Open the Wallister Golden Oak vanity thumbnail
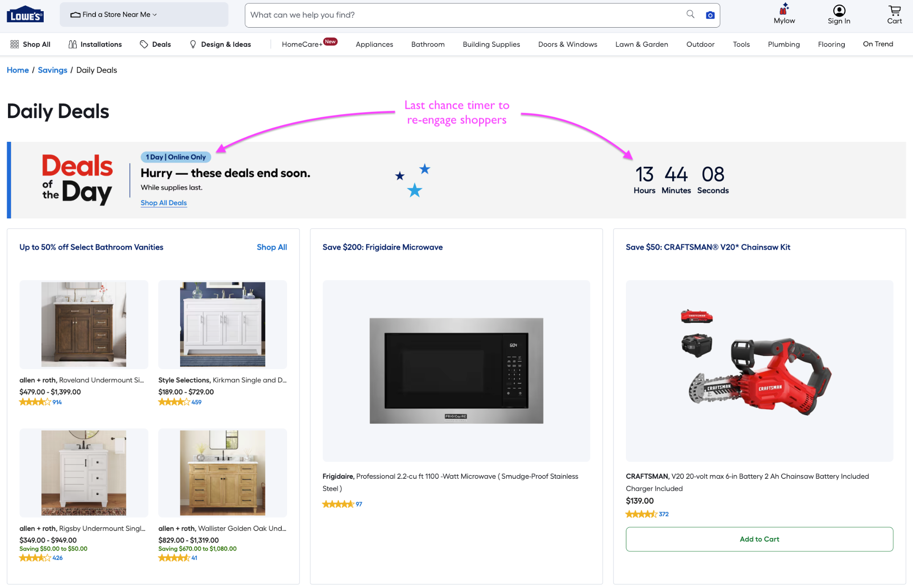Viewport: 913px width, 588px height. click(222, 473)
